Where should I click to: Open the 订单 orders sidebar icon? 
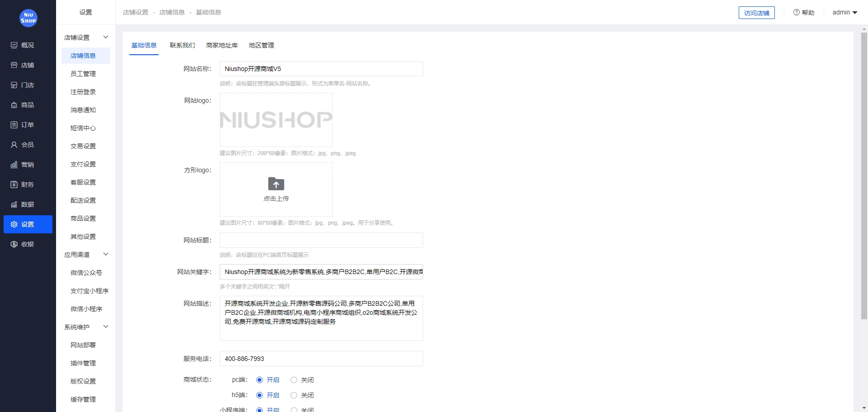tap(14, 125)
